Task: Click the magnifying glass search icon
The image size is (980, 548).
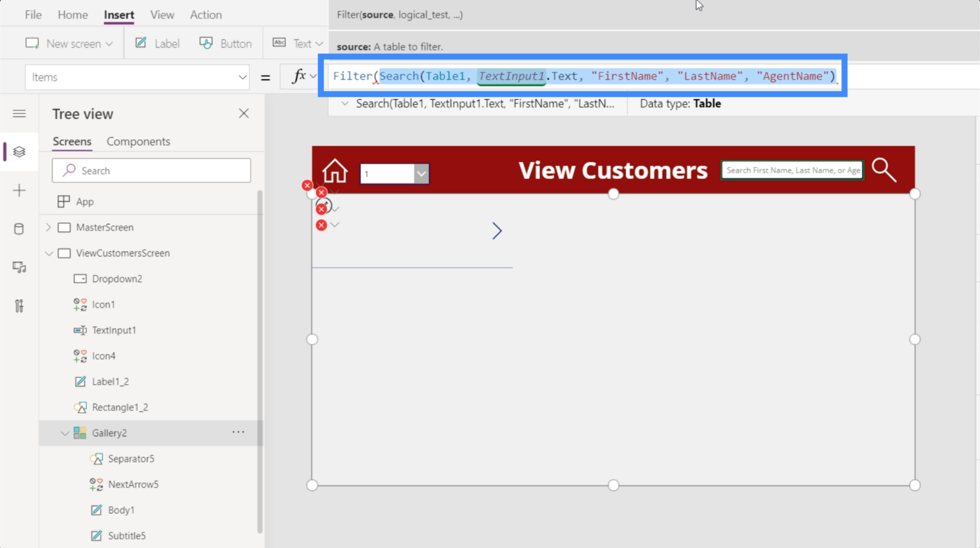Action: pos(884,170)
